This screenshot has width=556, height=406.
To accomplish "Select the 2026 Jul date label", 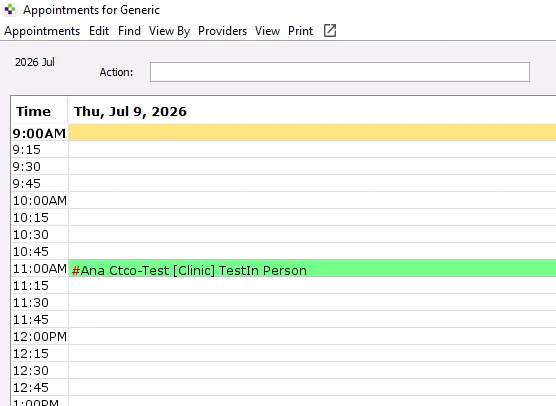I will tap(35, 62).
